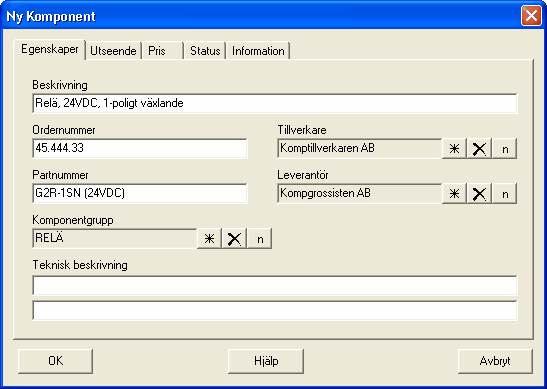Close the Ny Komponent dialog window
Image resolution: width=547 pixels, height=389 pixels.
click(531, 16)
